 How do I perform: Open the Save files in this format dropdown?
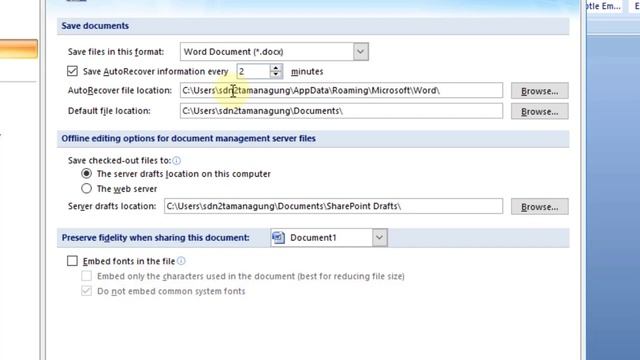click(360, 52)
